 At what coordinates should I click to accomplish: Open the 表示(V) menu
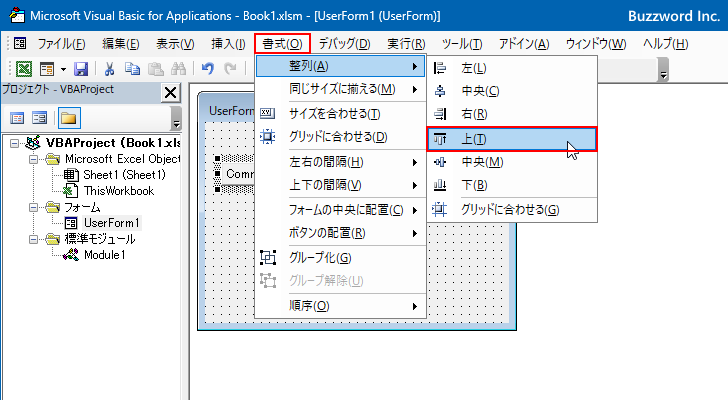(175, 44)
